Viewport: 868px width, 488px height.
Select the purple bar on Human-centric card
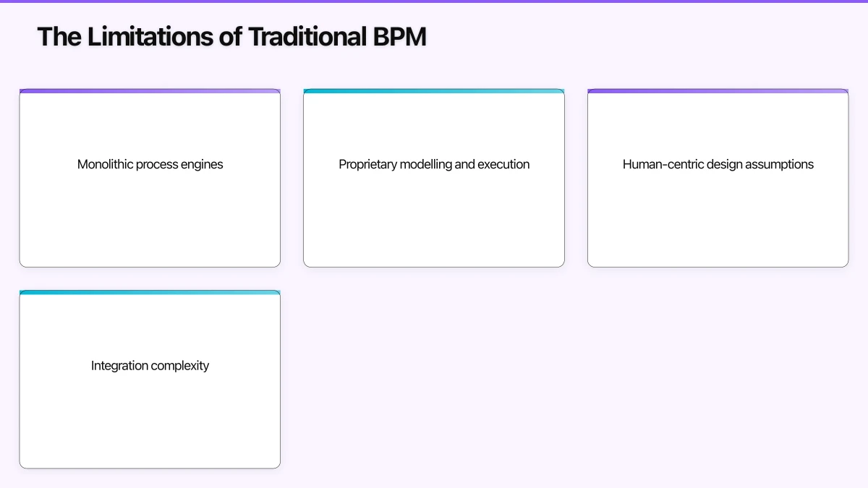click(x=718, y=91)
